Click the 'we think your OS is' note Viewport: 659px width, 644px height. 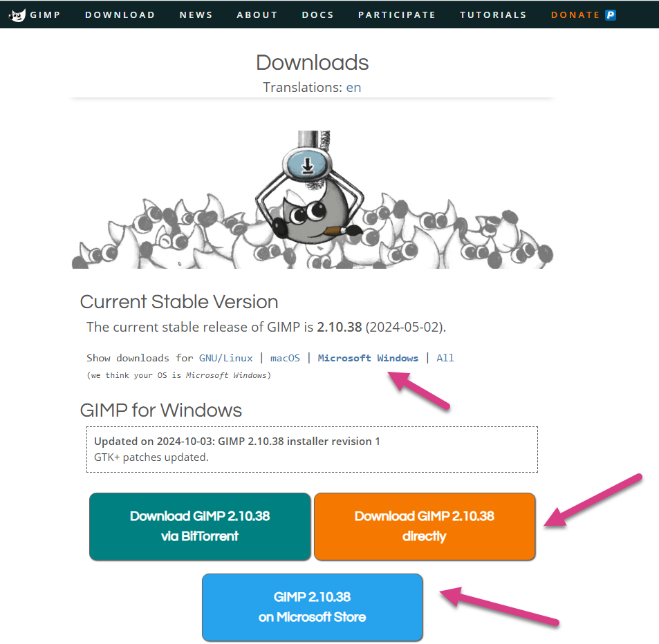click(178, 375)
